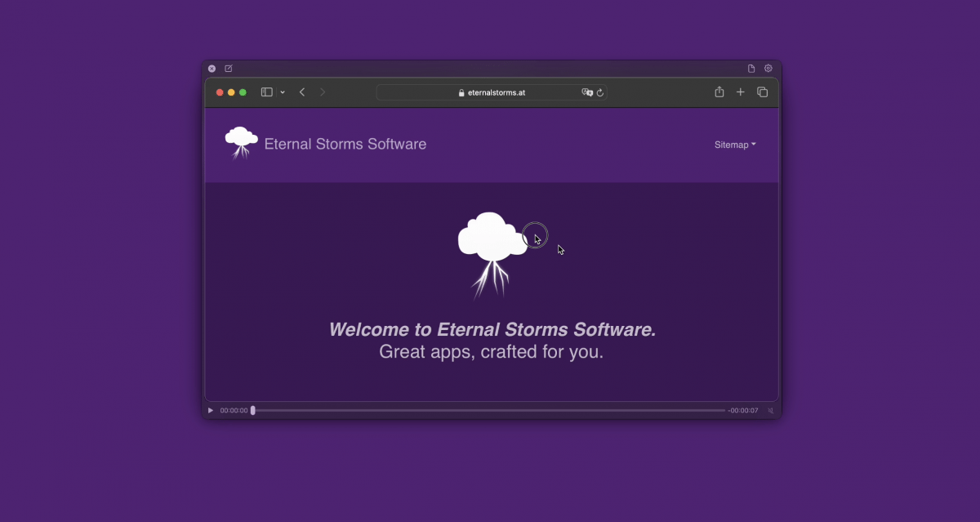
Task: Play the screen recording
Action: (211, 411)
